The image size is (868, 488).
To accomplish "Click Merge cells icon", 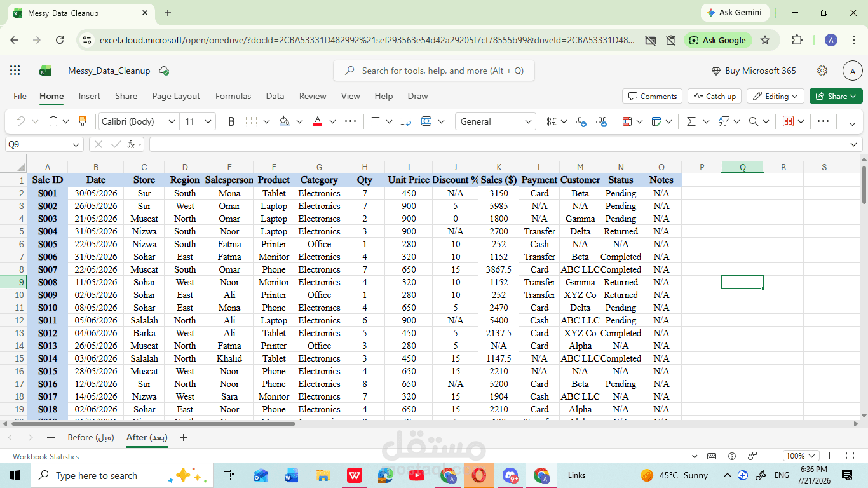I will pyautogui.click(x=426, y=121).
